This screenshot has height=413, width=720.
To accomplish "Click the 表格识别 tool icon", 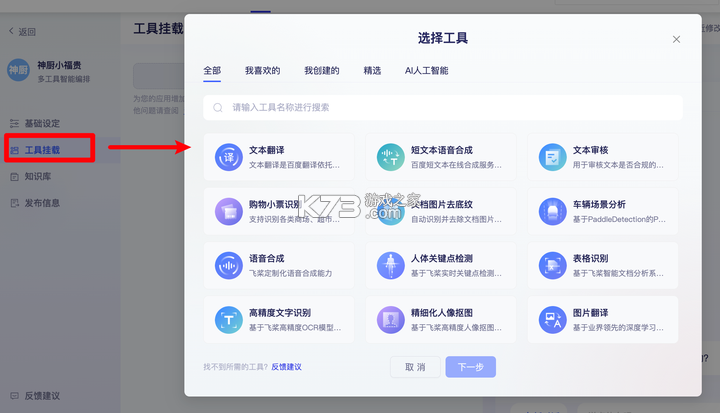I will point(552,266).
